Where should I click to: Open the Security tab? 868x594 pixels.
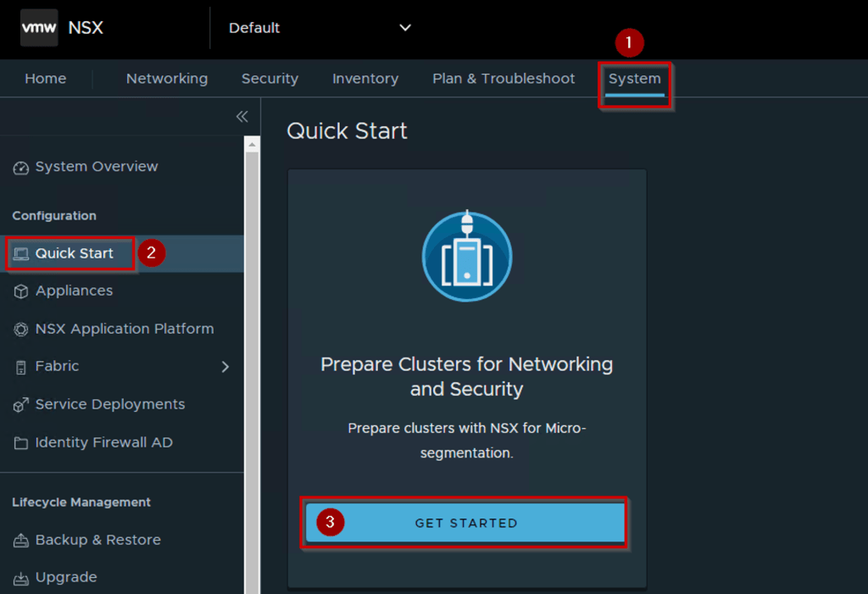click(x=270, y=79)
